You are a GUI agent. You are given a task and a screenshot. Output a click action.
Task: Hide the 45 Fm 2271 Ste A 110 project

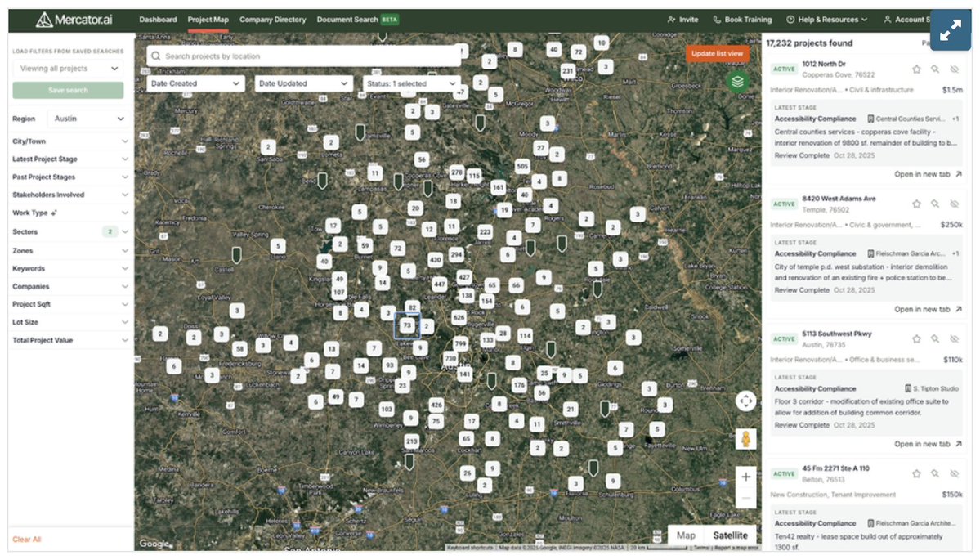(954, 473)
